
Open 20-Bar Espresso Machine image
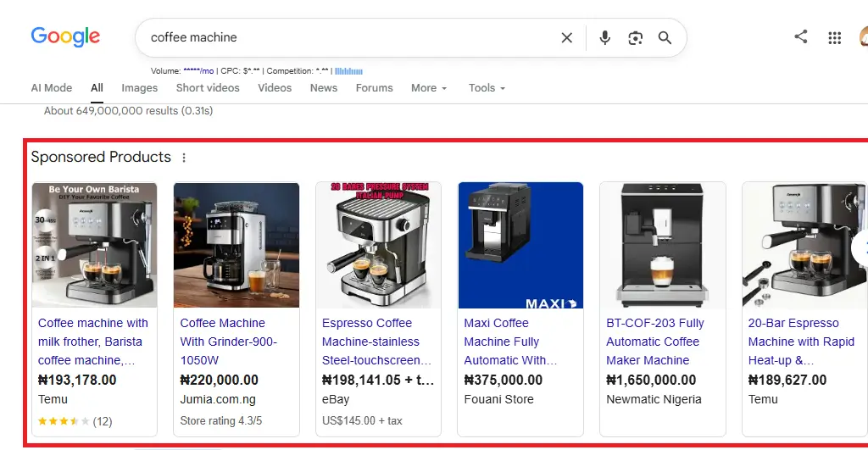[805, 245]
